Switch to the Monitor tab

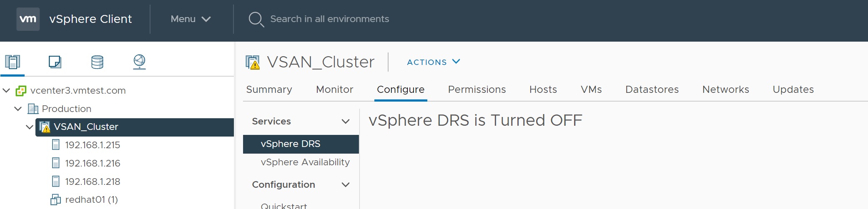point(334,90)
